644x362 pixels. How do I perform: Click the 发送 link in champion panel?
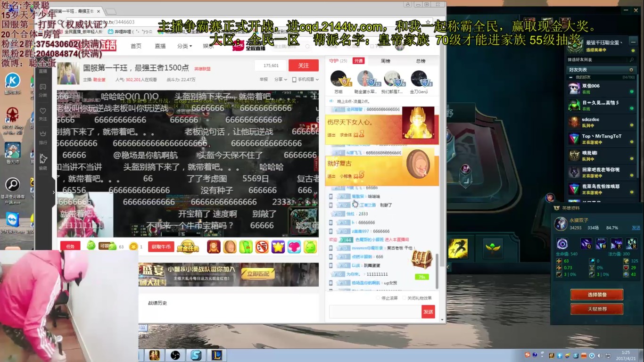tap(636, 228)
